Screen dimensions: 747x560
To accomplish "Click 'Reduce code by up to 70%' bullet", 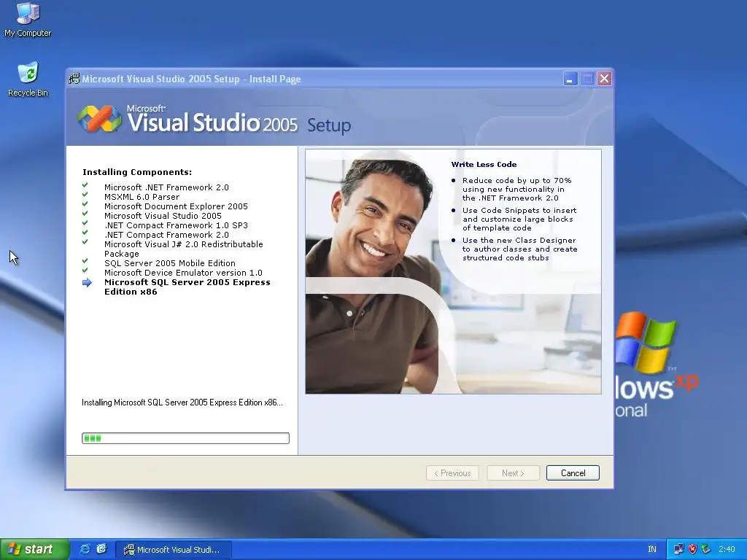I will point(516,189).
